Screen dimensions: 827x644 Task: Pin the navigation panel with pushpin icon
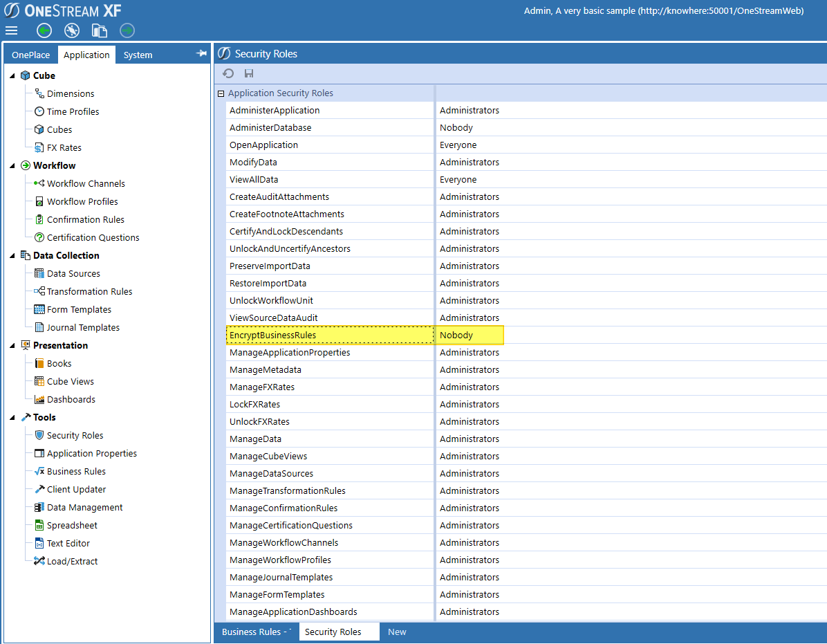[x=201, y=53]
